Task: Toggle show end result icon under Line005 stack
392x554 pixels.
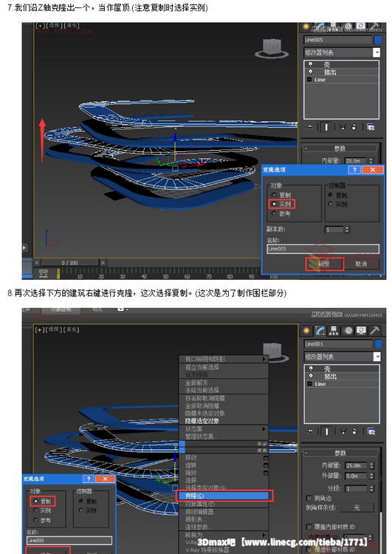Action: click(x=326, y=127)
